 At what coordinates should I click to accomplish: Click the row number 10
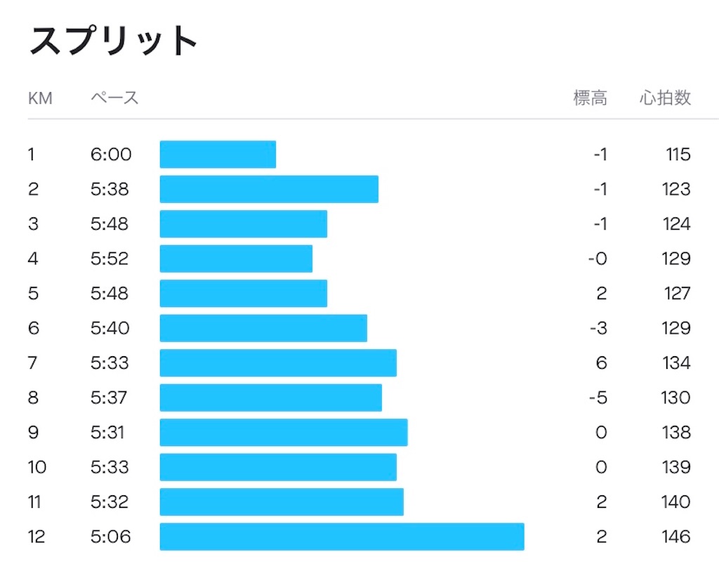pyautogui.click(x=37, y=467)
